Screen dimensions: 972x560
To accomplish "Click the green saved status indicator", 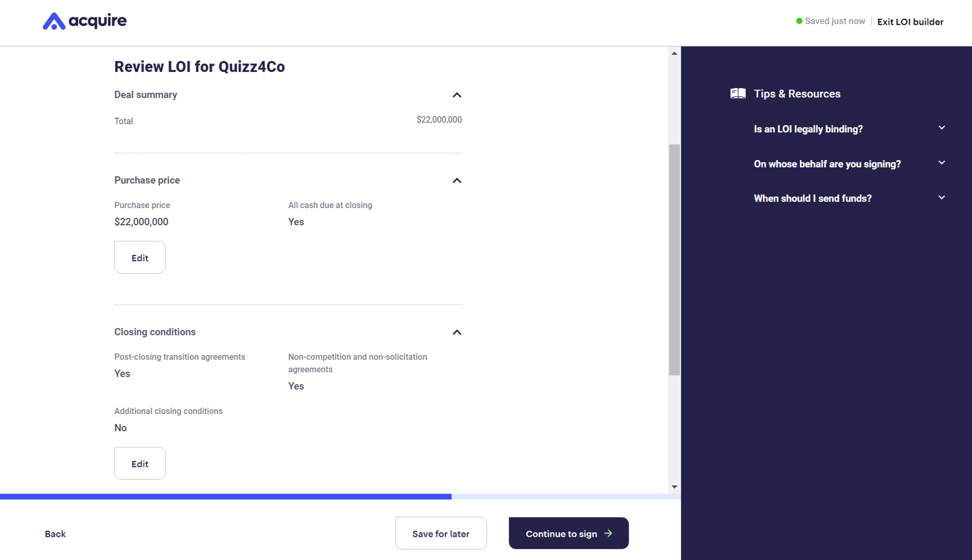I will tap(799, 20).
